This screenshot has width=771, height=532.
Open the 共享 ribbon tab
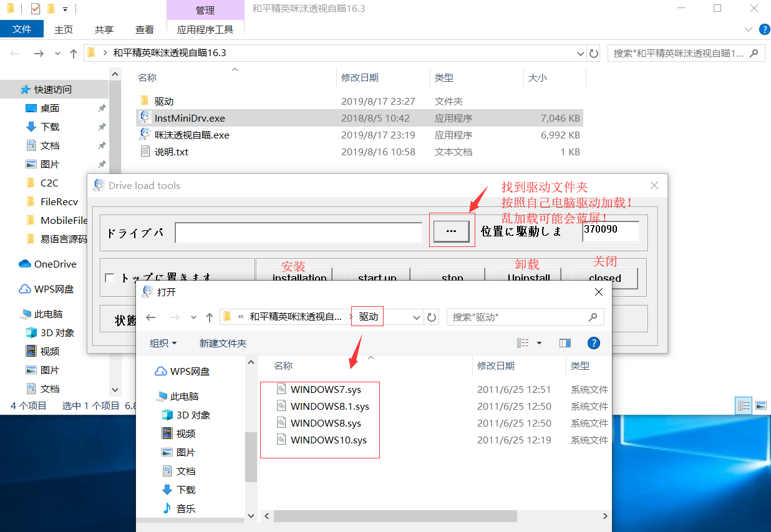104,29
